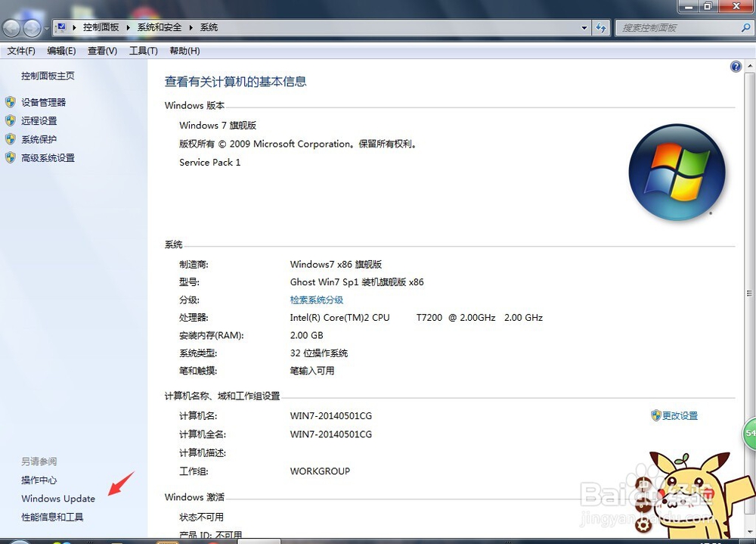Click the Windows 7 logo image
Viewport: 756px width, 544px height.
coord(677,173)
